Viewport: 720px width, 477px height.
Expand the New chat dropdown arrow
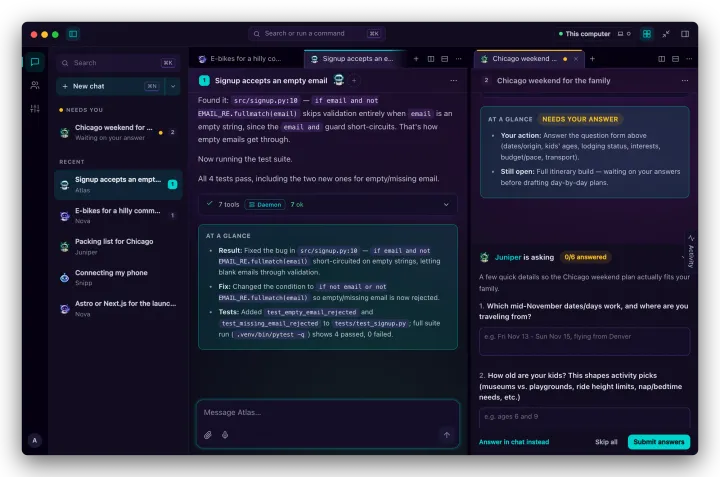[x=173, y=86]
